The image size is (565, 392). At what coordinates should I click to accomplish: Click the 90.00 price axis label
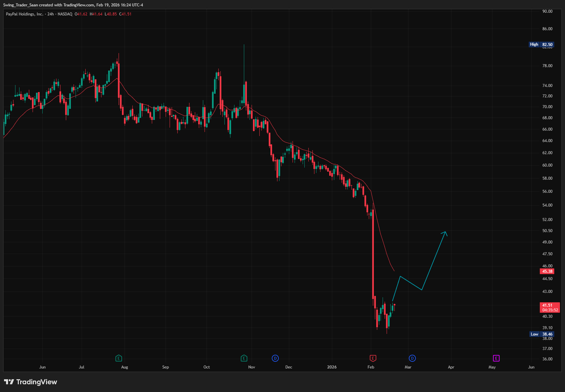547,11
